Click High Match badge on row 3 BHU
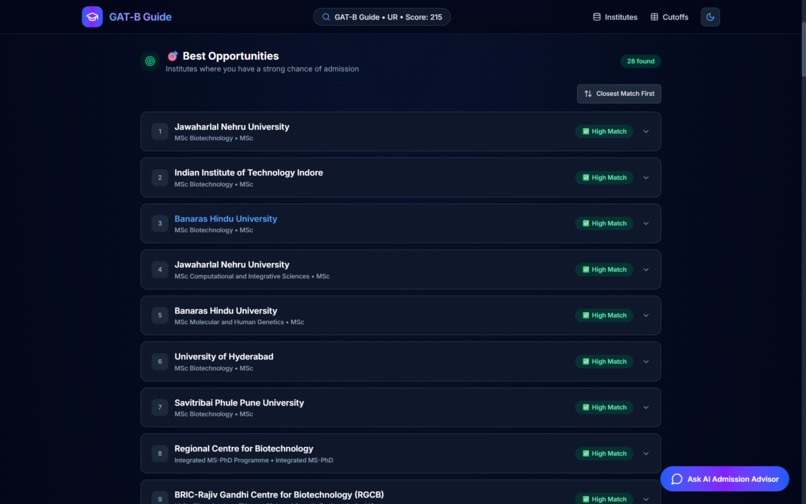 (x=604, y=223)
